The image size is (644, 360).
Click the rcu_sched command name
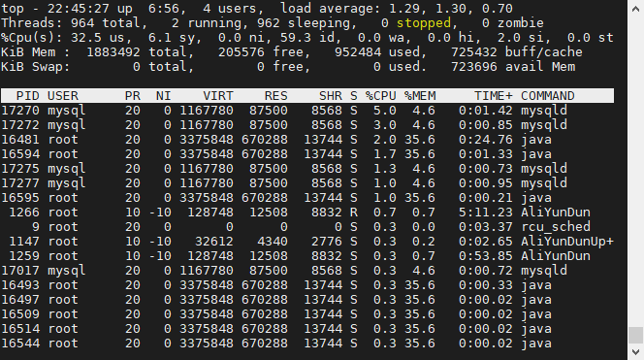pos(556,227)
